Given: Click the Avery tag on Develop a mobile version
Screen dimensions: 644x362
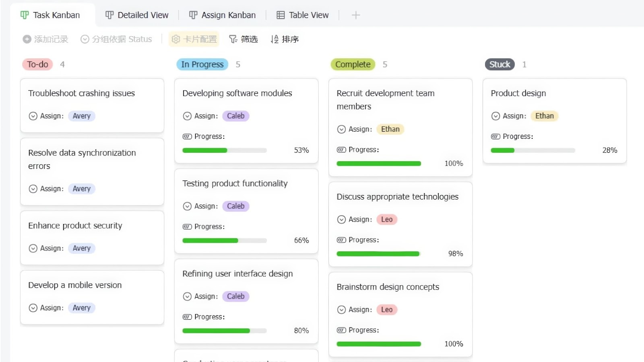Looking at the screenshot, I should [81, 308].
